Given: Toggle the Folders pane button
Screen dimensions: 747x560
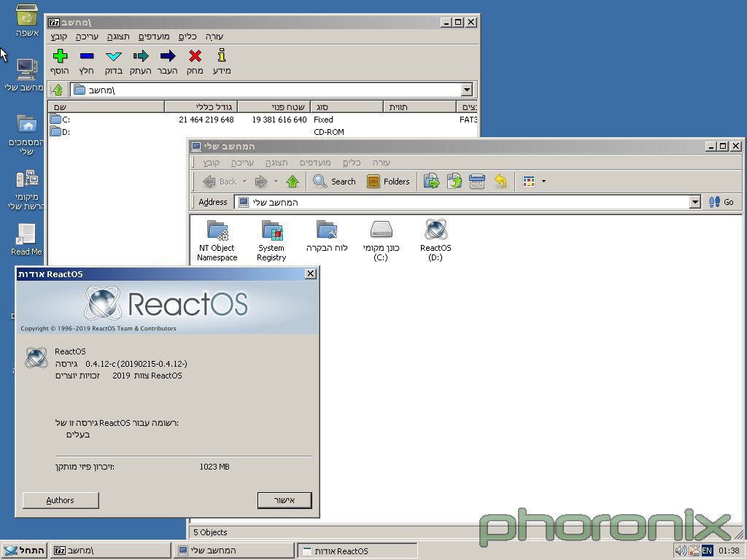Looking at the screenshot, I should point(388,182).
